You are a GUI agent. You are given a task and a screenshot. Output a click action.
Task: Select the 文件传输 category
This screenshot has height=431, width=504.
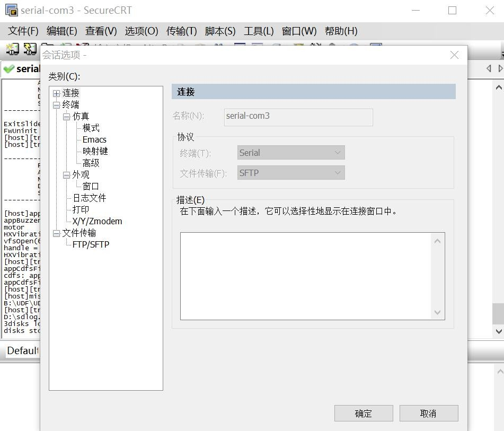click(x=79, y=233)
